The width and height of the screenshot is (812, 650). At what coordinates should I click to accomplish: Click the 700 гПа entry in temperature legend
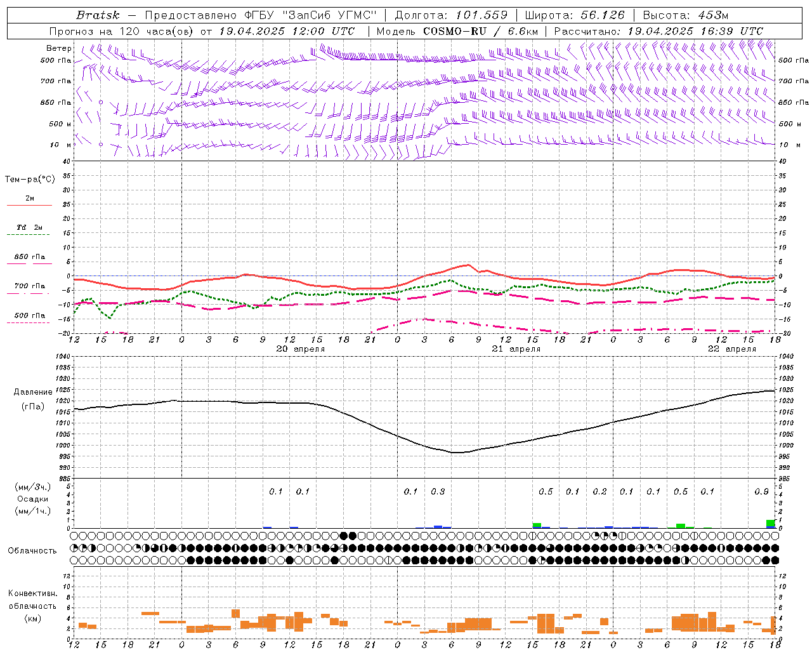tap(30, 286)
